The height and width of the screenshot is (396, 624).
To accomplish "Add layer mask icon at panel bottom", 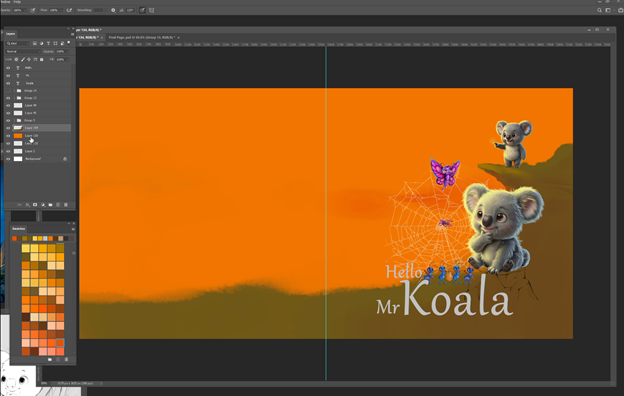I will tap(35, 205).
